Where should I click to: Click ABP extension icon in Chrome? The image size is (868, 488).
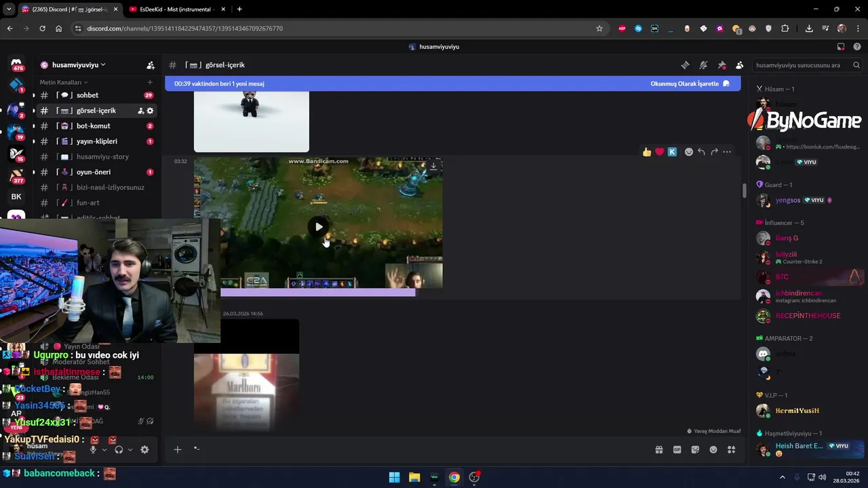coord(622,28)
